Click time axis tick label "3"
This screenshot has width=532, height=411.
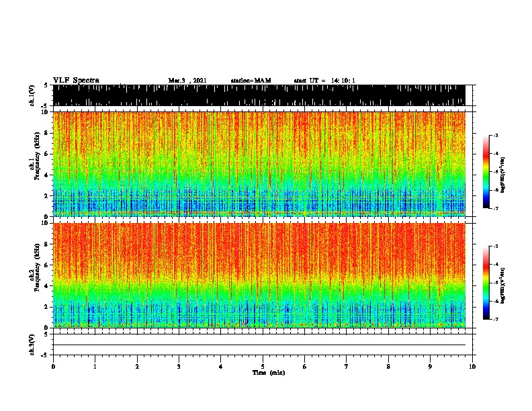(179, 366)
